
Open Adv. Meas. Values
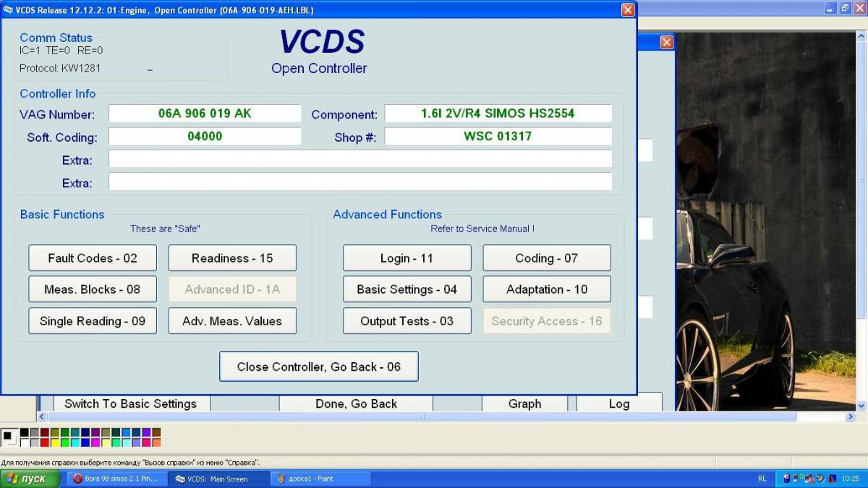coord(232,321)
